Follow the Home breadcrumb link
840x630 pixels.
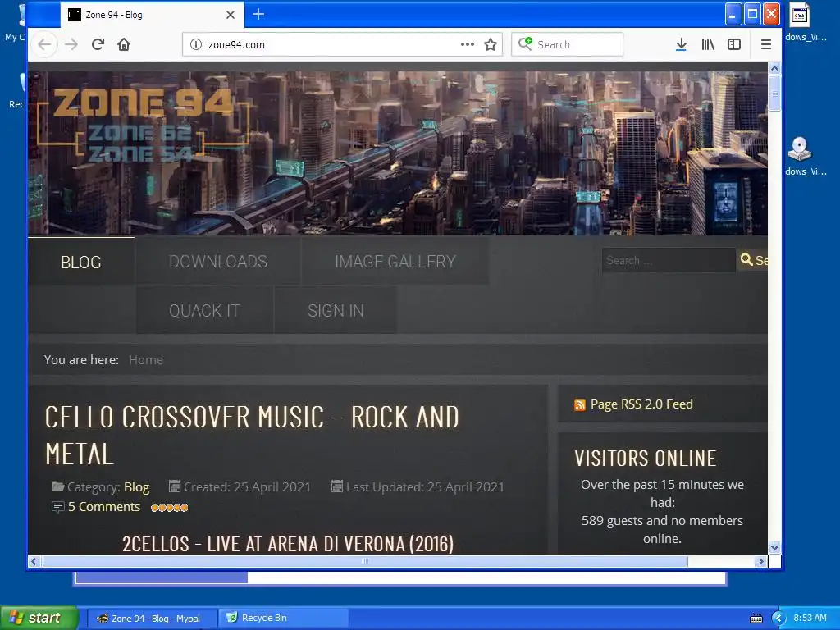(146, 360)
